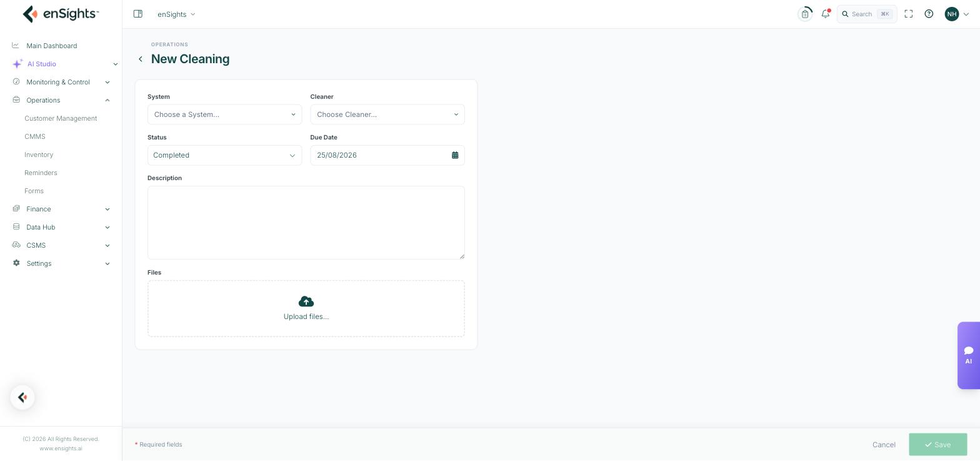Click the Upload files text
Viewport: 980px width, 461px height.
pyautogui.click(x=306, y=317)
